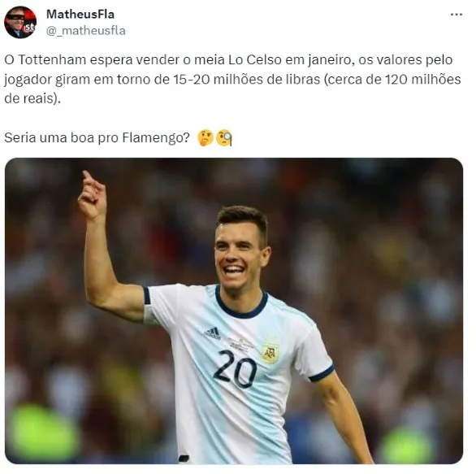Click the text 'de reais).'

[x=32, y=98]
